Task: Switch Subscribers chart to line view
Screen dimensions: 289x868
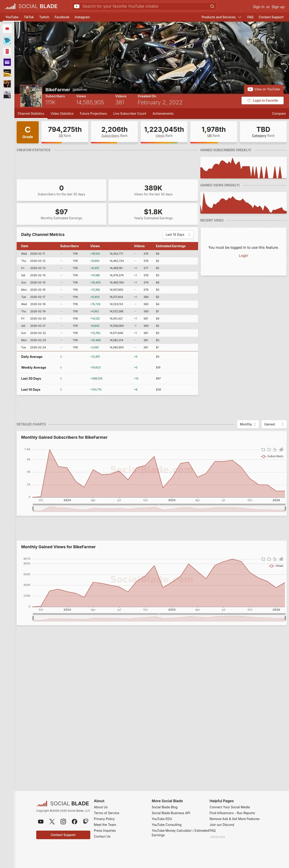Action: [275, 450]
